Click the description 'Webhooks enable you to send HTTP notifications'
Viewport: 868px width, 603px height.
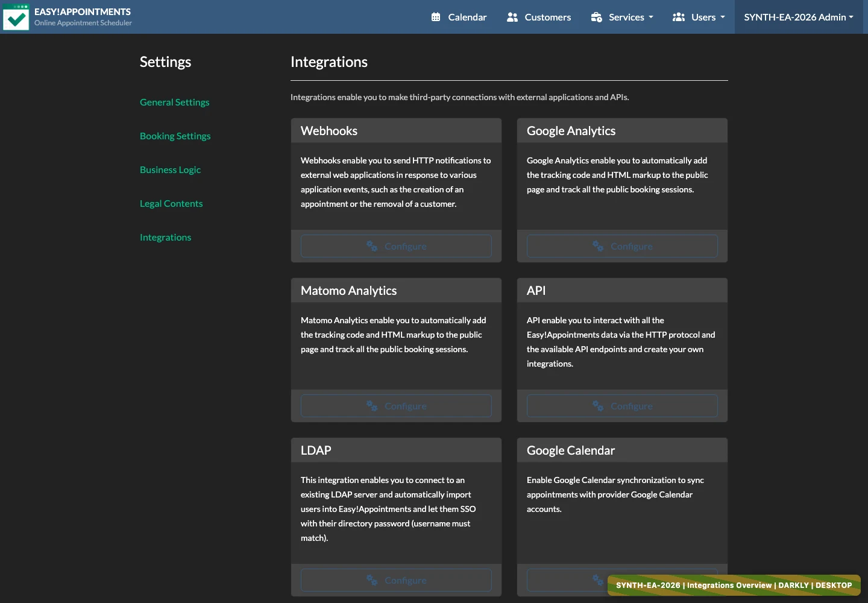tap(396, 182)
